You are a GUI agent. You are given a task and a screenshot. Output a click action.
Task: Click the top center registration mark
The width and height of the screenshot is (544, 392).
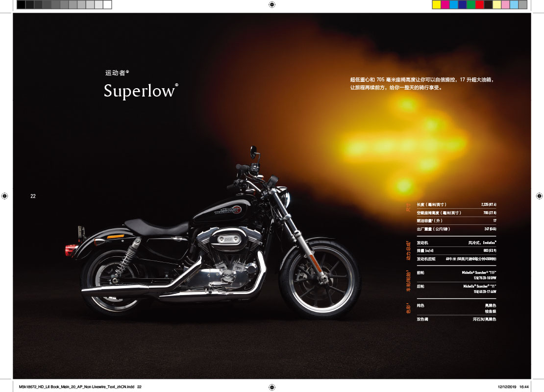[272, 4]
